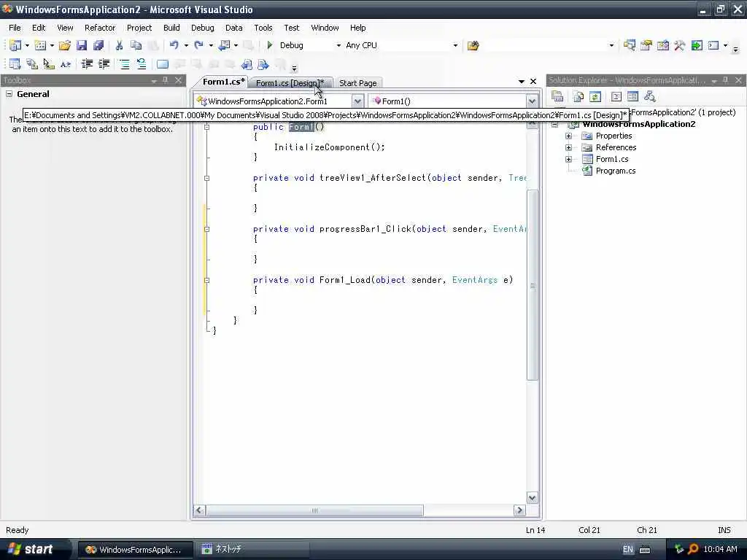Comment out the selected lines icon
This screenshot has width=747, height=560.
[x=124, y=64]
